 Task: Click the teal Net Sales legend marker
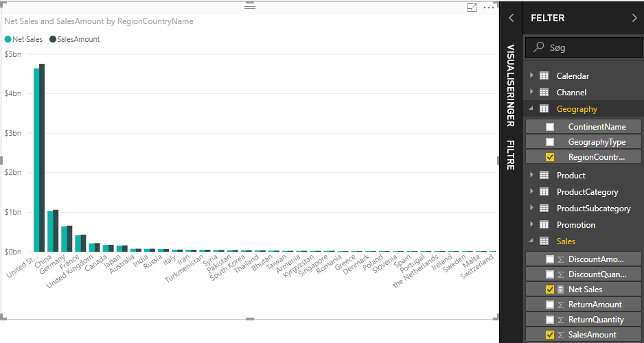[8, 39]
